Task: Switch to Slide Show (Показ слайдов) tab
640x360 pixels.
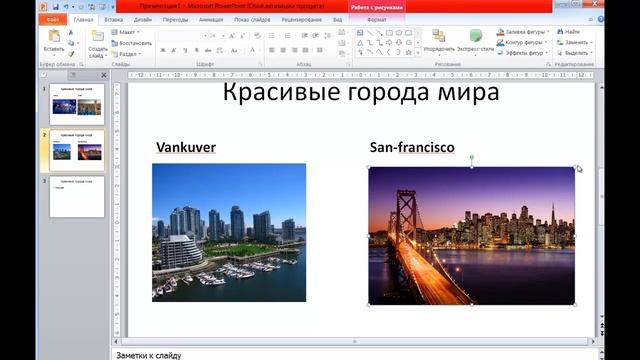Action: coord(252,20)
